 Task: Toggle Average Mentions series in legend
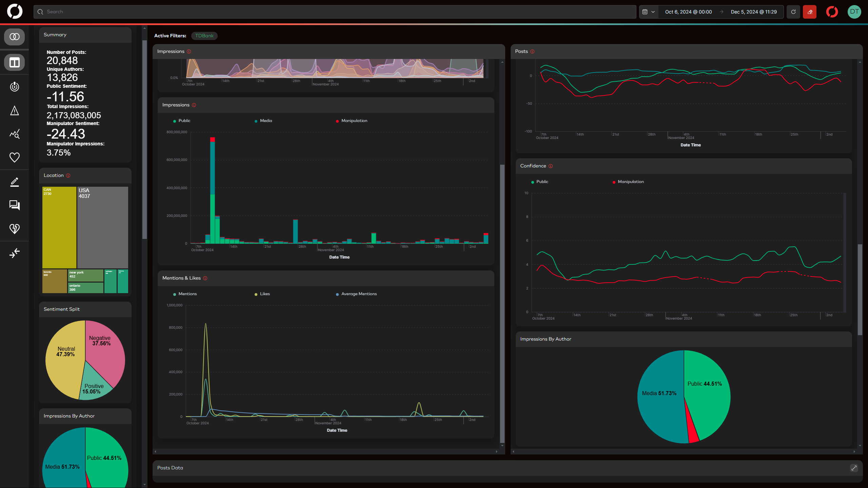point(356,294)
